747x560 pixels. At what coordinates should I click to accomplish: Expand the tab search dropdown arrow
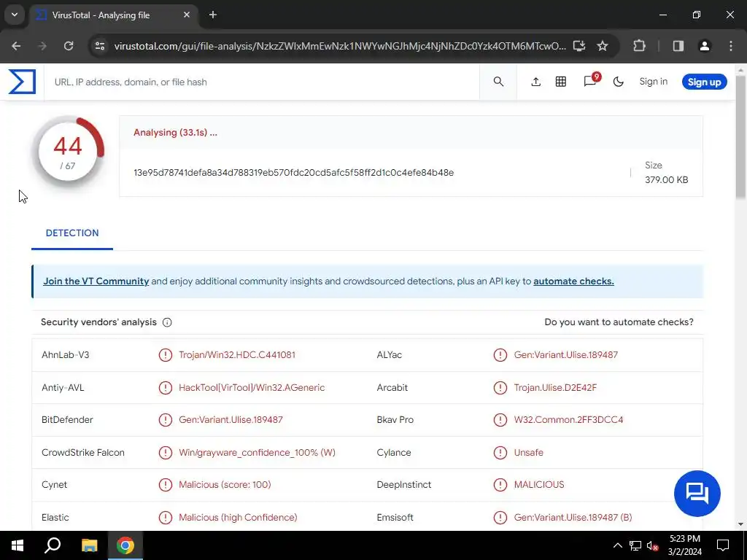pos(15,15)
